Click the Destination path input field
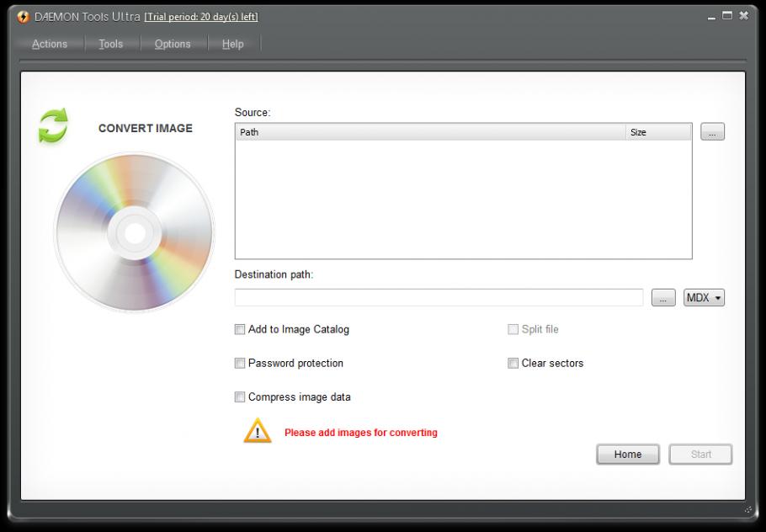The image size is (766, 532). (439, 297)
